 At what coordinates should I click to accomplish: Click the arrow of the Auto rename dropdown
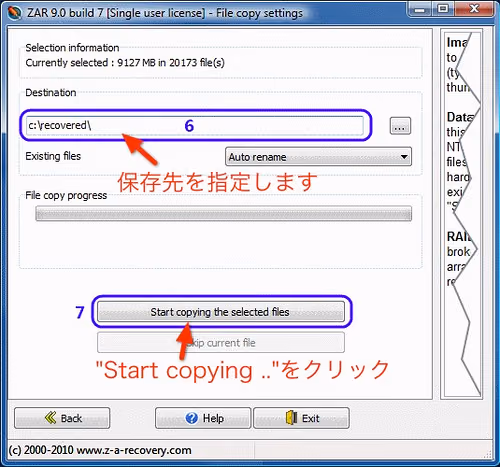click(x=404, y=157)
